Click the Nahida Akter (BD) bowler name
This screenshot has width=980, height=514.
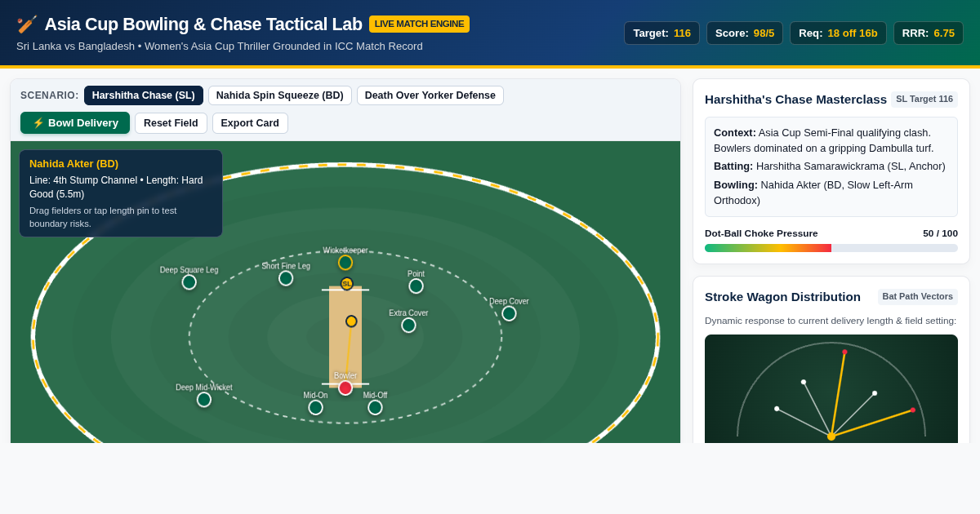73,164
